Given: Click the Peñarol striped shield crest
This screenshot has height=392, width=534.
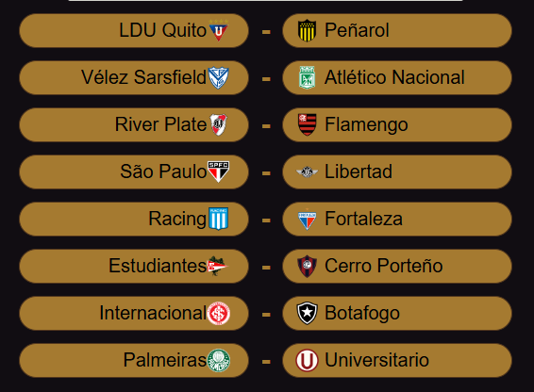Looking at the screenshot, I should point(307,30).
